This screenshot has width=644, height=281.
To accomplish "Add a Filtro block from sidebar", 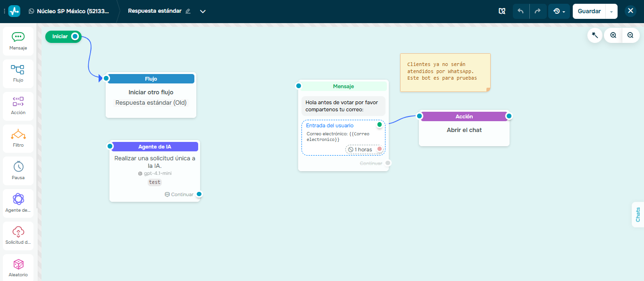I will 18,139.
